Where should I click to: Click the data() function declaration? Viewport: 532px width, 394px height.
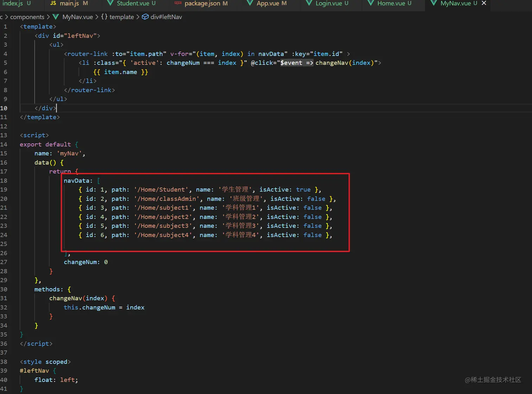click(45, 163)
